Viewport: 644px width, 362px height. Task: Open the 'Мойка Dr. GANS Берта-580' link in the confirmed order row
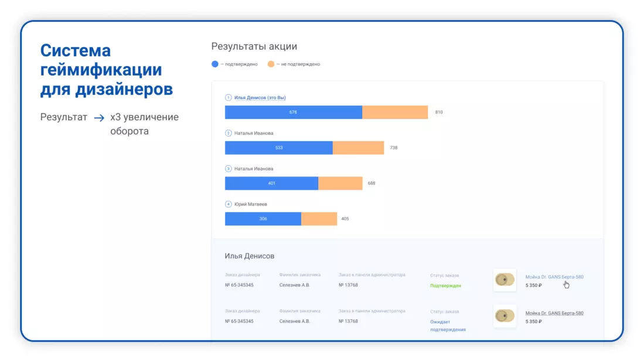[x=554, y=277]
